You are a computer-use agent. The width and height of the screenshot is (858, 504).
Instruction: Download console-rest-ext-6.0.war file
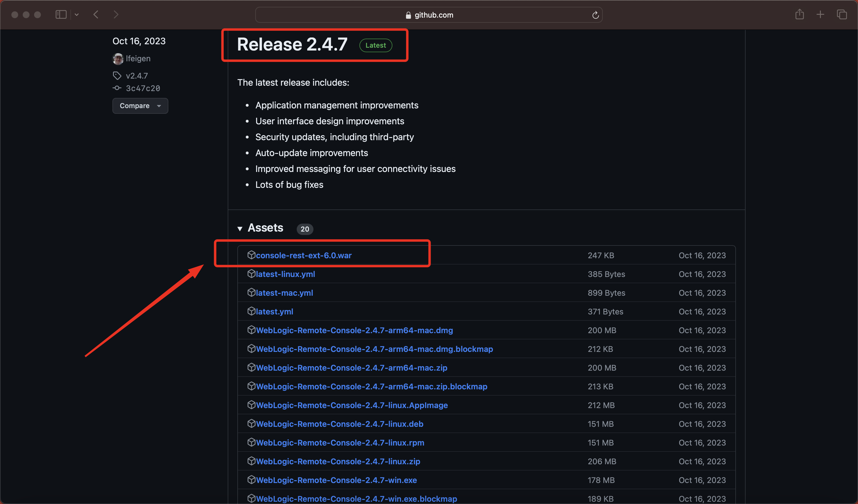(303, 255)
